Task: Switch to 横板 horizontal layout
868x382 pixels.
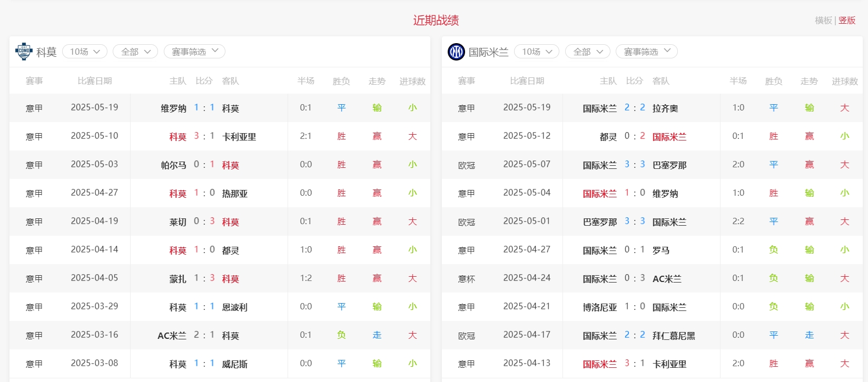Action: tap(823, 21)
